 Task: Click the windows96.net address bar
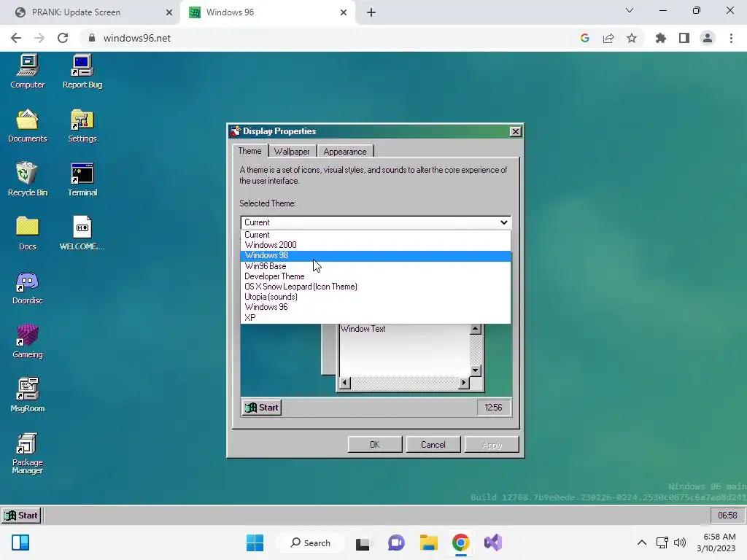click(x=333, y=38)
